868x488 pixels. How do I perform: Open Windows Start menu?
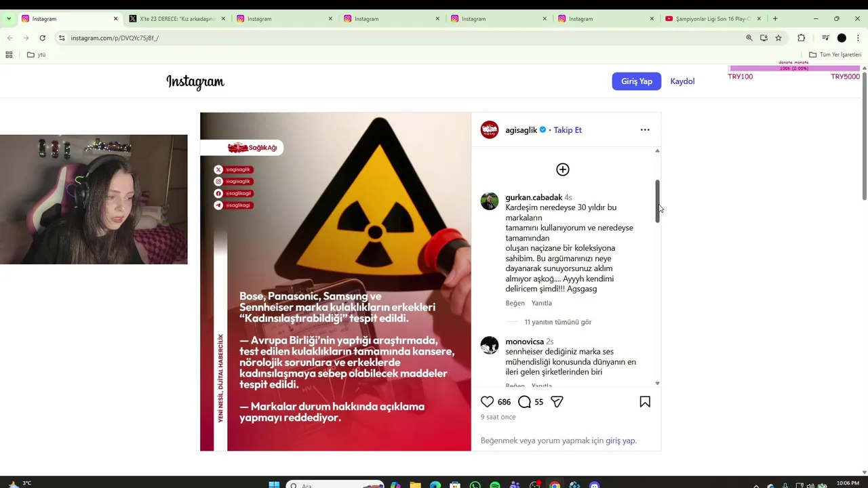pyautogui.click(x=274, y=485)
